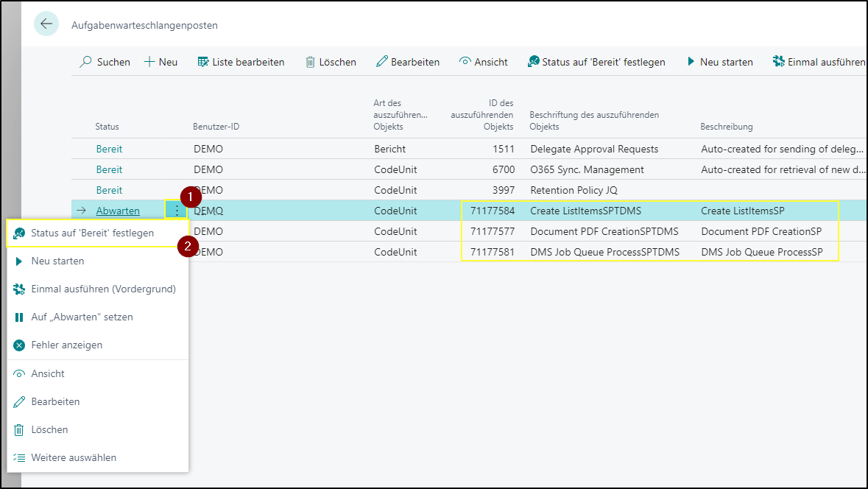Image resolution: width=868 pixels, height=489 pixels.
Task: Click Neu starten in the top toolbar
Action: (719, 62)
